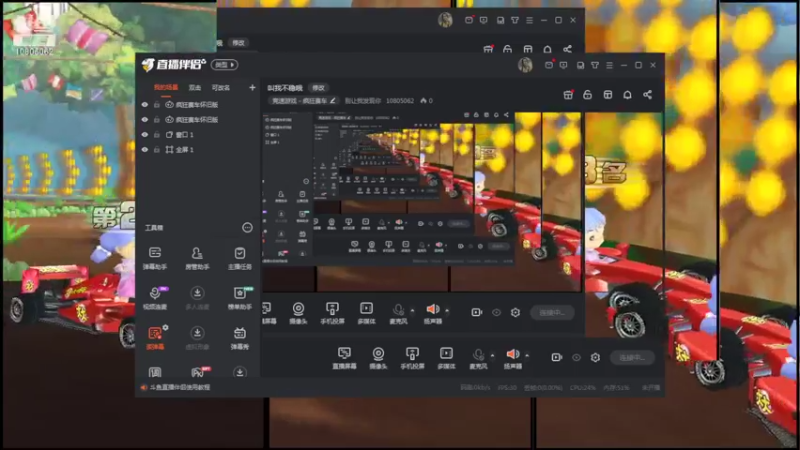800x450 pixels.
Task: Click room number 10805062
Action: coord(400,101)
